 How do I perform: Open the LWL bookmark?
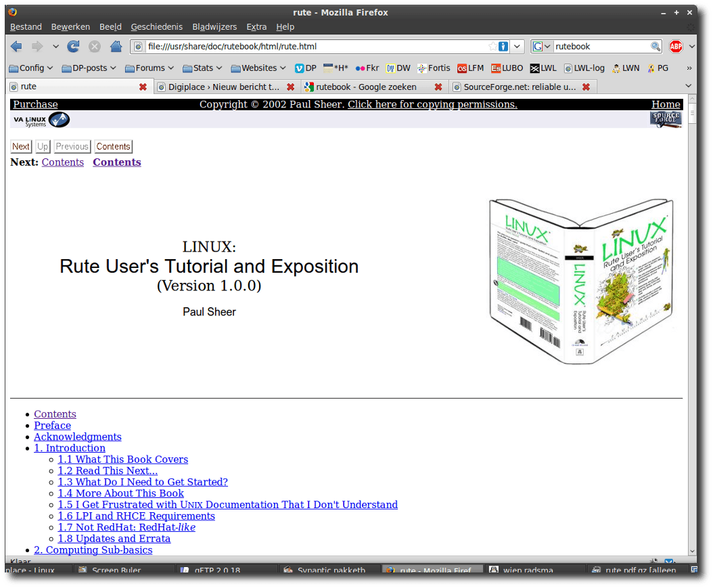click(x=543, y=68)
